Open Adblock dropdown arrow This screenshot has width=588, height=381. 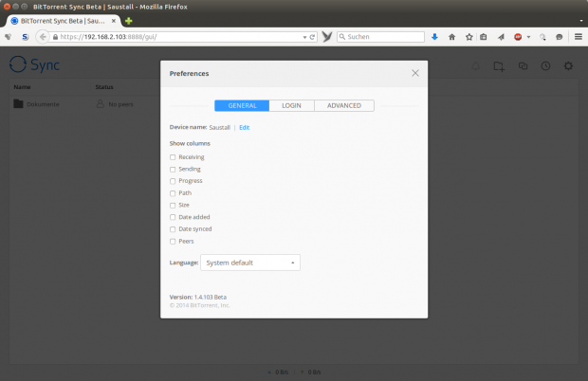pos(528,37)
